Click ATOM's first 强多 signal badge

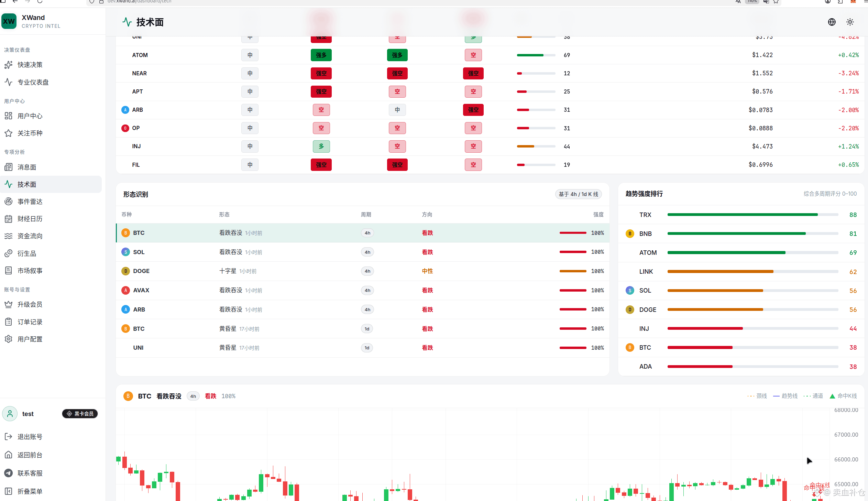tap(321, 55)
